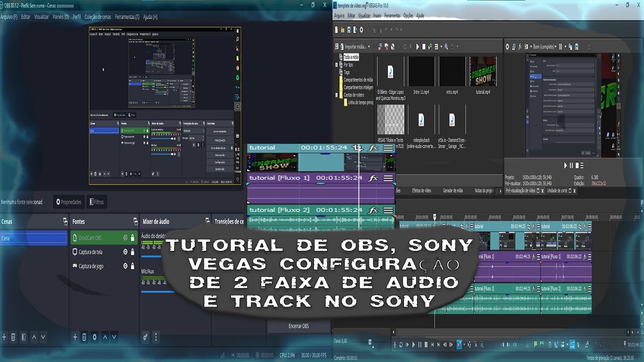
Task: Click Encerrar OBS button
Action: [299, 326]
